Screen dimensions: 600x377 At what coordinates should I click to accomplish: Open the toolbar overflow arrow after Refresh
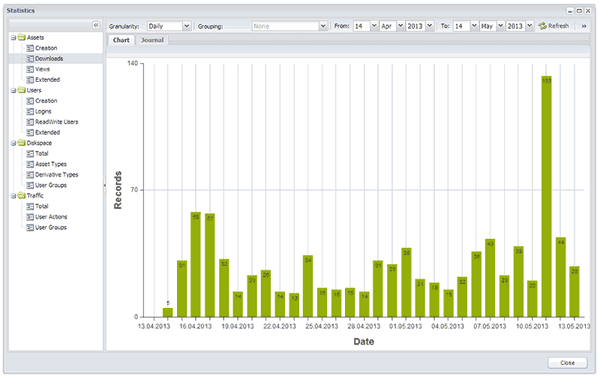pyautogui.click(x=584, y=26)
